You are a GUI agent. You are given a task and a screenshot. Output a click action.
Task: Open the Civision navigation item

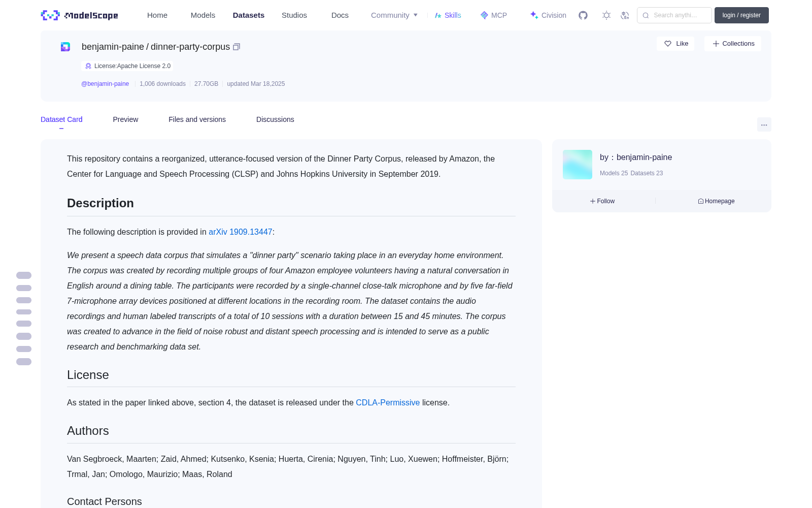pyautogui.click(x=548, y=15)
